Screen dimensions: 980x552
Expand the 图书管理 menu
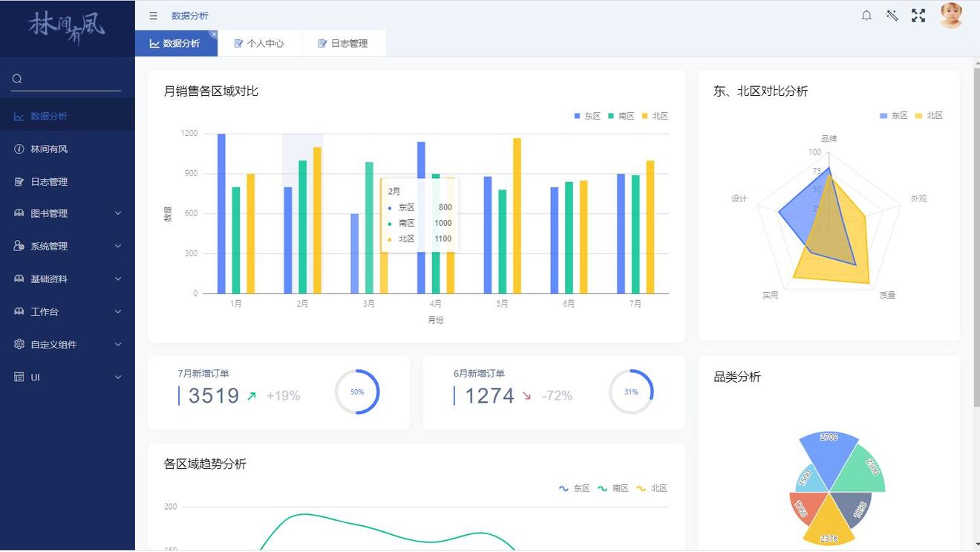coord(67,214)
